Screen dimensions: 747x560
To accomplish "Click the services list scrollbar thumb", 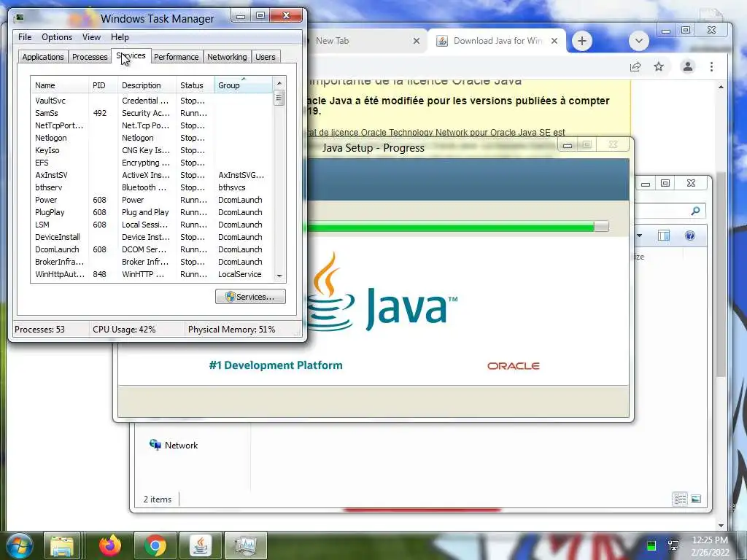I will (279, 98).
